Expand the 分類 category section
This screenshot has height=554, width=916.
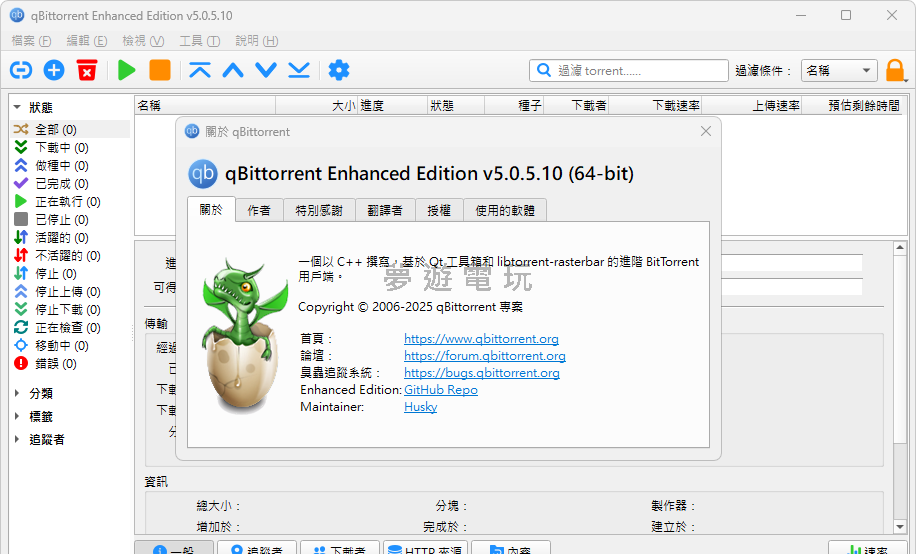[x=18, y=394]
